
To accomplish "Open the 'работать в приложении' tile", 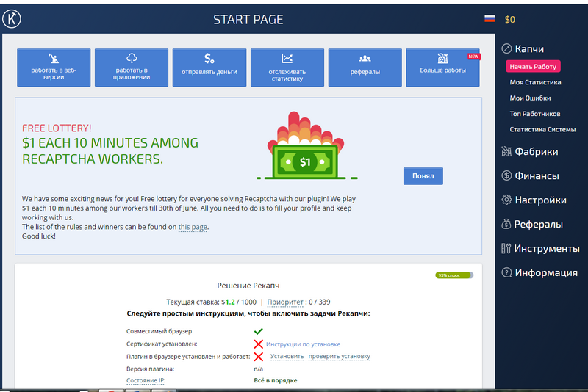I will pos(132,68).
